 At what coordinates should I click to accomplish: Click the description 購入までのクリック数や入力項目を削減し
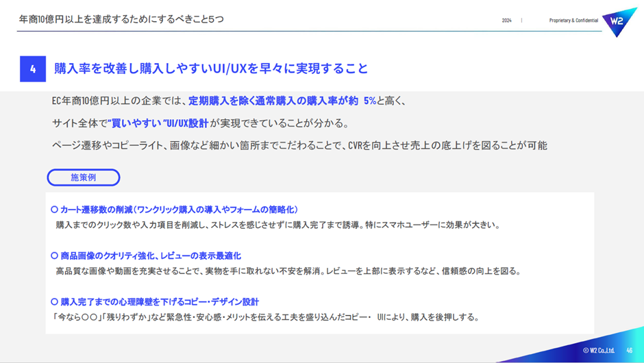tap(278, 225)
